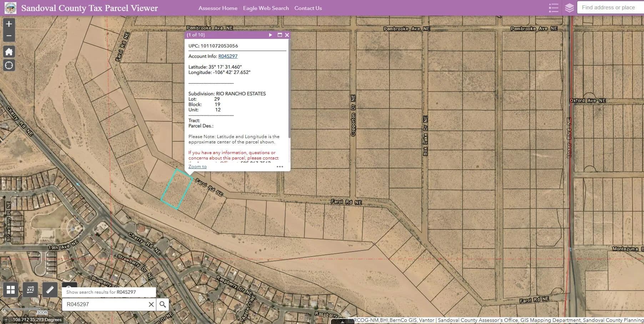Click the -106.712 35.293 Degrees readout
The image size is (644, 324).
(37, 320)
